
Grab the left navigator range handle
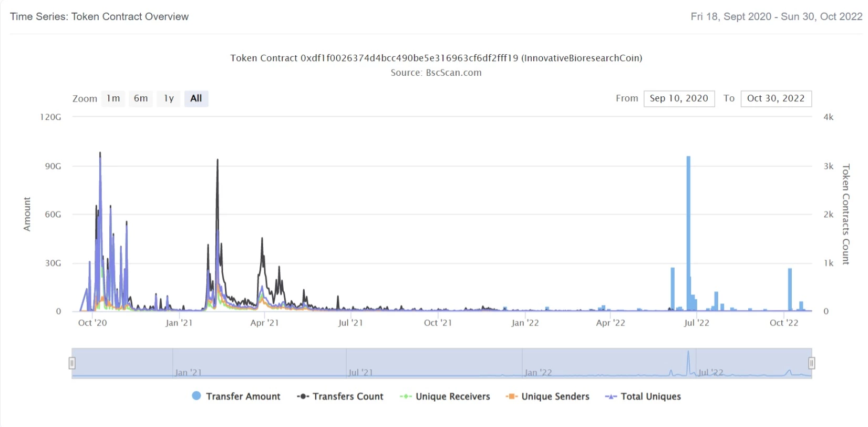pyautogui.click(x=72, y=363)
